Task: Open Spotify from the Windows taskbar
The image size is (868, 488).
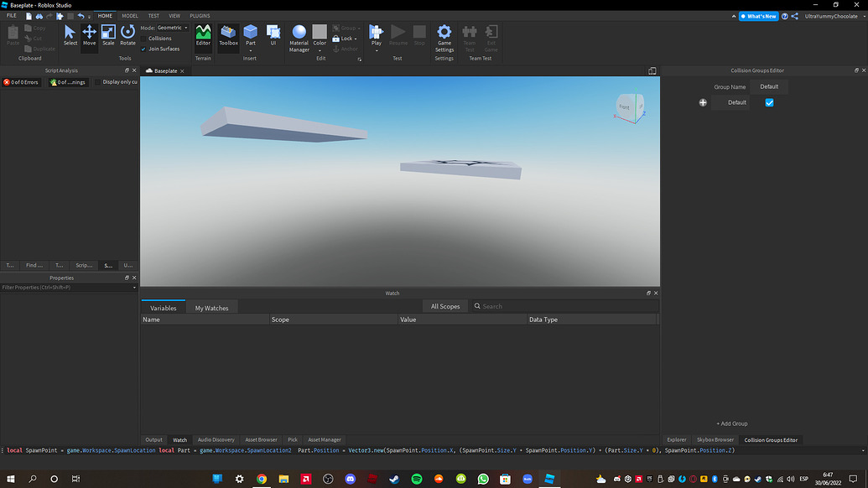Action: point(417,479)
